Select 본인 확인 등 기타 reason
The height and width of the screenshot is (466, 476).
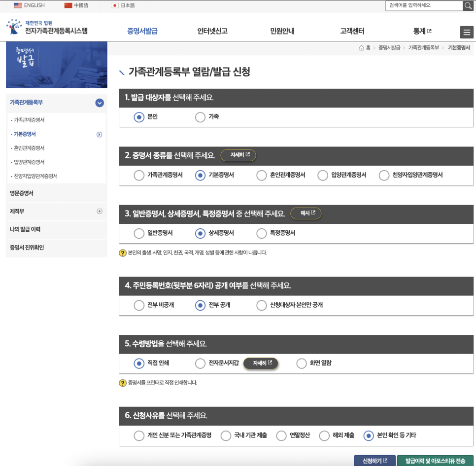click(369, 435)
